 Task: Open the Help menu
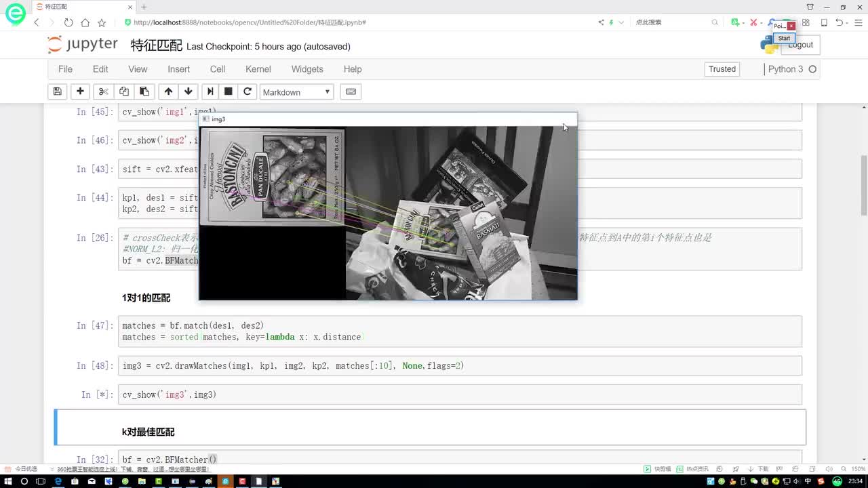pos(353,69)
